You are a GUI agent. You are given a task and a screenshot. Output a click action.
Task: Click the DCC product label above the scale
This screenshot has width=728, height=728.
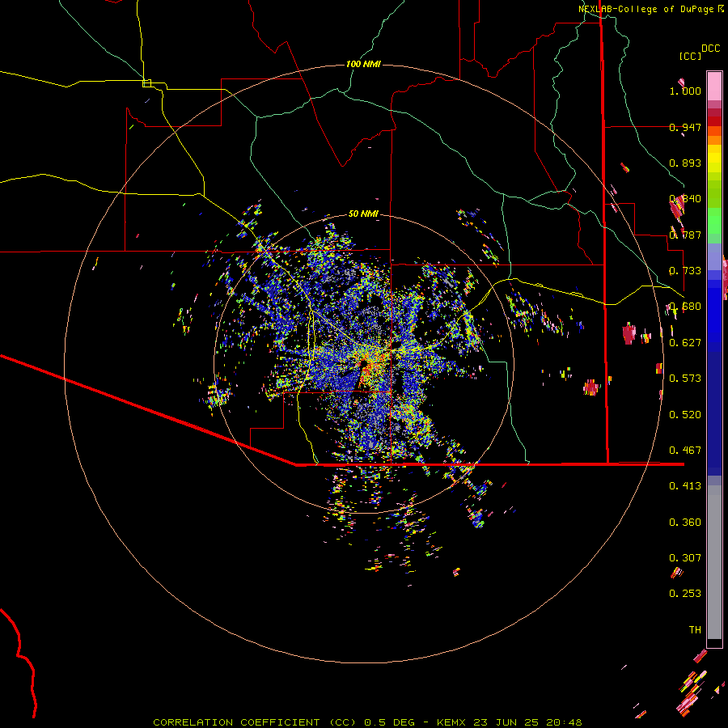tap(710, 49)
